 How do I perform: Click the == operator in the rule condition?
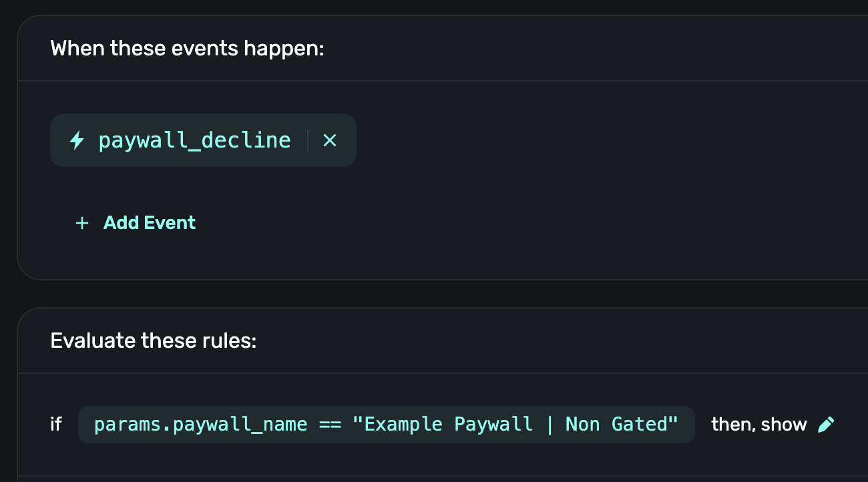pos(330,425)
